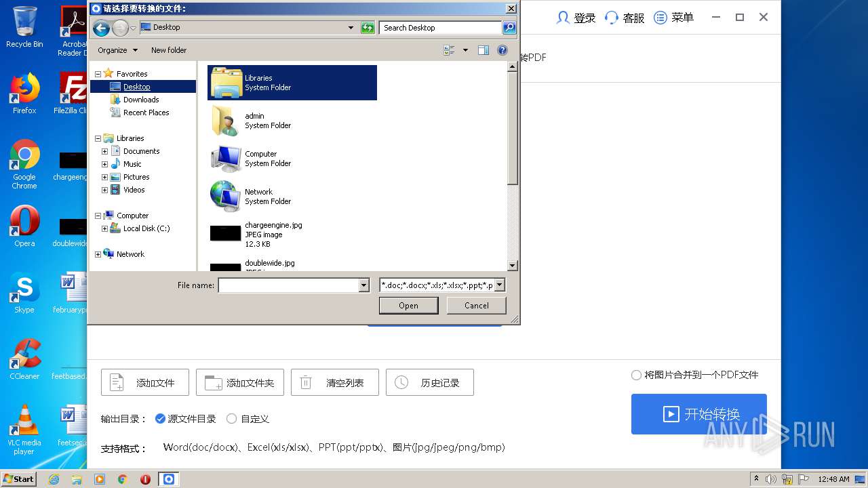Click the 添加文件夹 add folder button
The width and height of the screenshot is (868, 488).
pos(240,383)
